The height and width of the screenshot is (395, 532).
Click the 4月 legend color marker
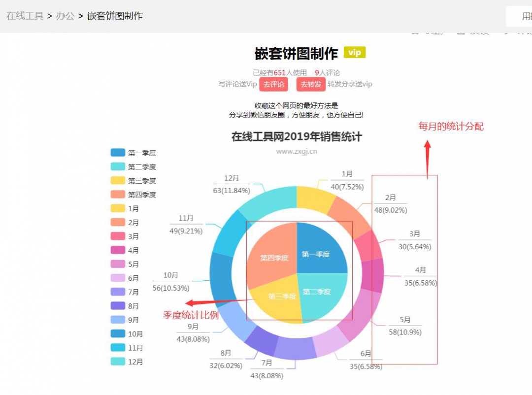tap(118, 250)
